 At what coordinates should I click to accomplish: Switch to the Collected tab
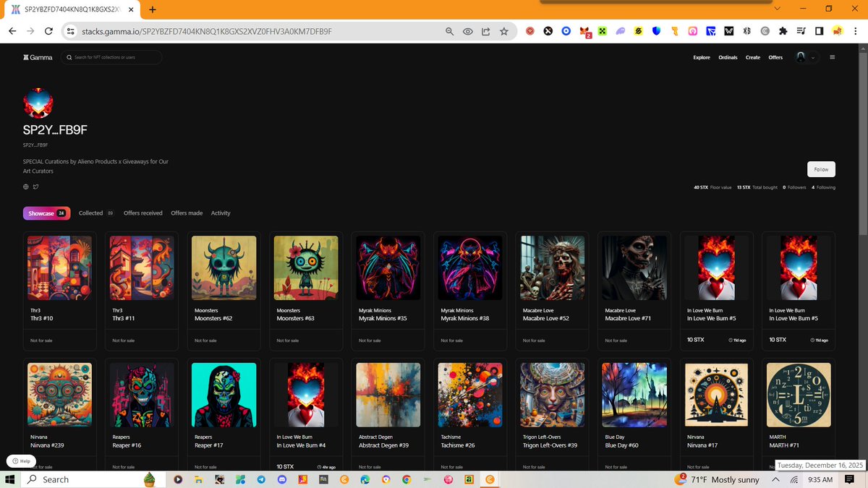(x=95, y=213)
